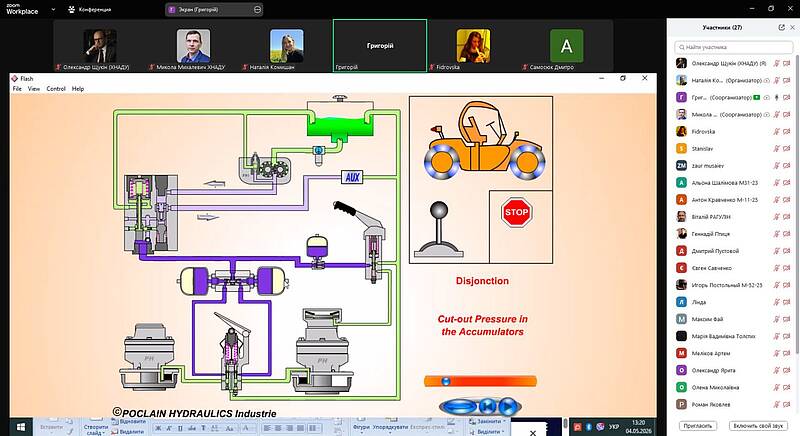Image resolution: width=800 pixels, height=436 pixels.
Task: Click the orange animation progress slider
Action: pos(480,381)
